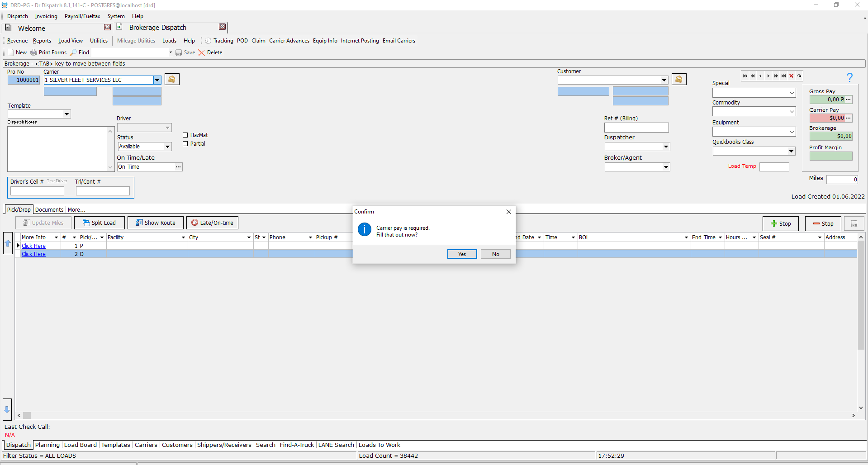Click the blue up arrow move-stop icon

pyautogui.click(x=8, y=243)
